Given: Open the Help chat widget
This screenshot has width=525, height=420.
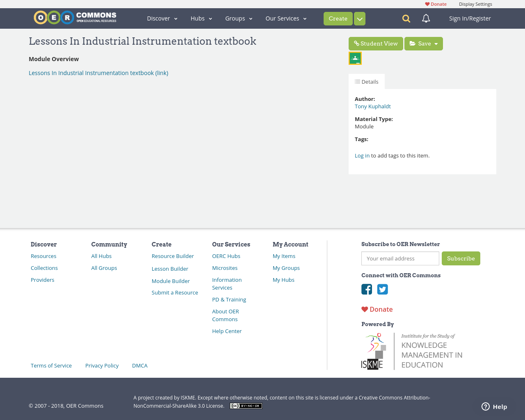Looking at the screenshot, I should tap(493, 406).
